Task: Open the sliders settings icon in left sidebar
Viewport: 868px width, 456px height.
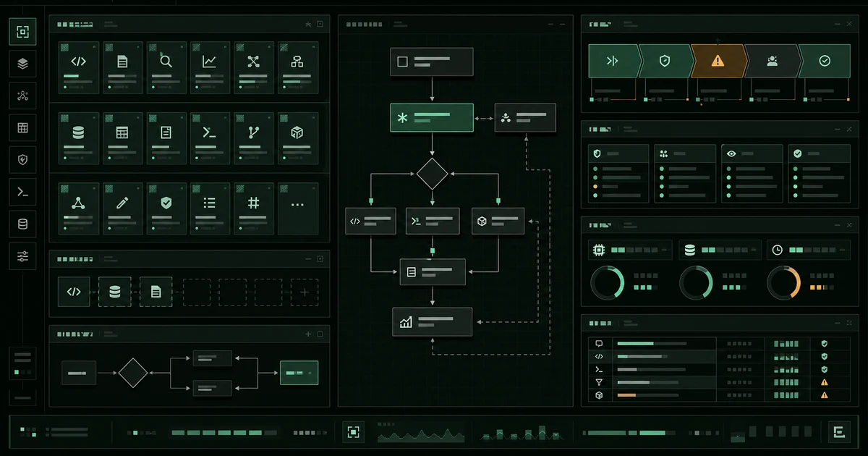Action: point(23,256)
